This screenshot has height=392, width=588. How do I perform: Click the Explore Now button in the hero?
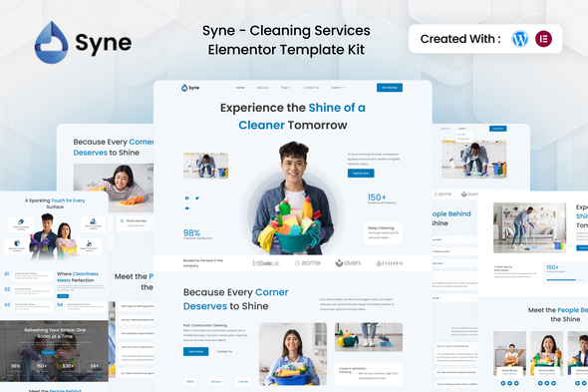pyautogui.click(x=361, y=174)
